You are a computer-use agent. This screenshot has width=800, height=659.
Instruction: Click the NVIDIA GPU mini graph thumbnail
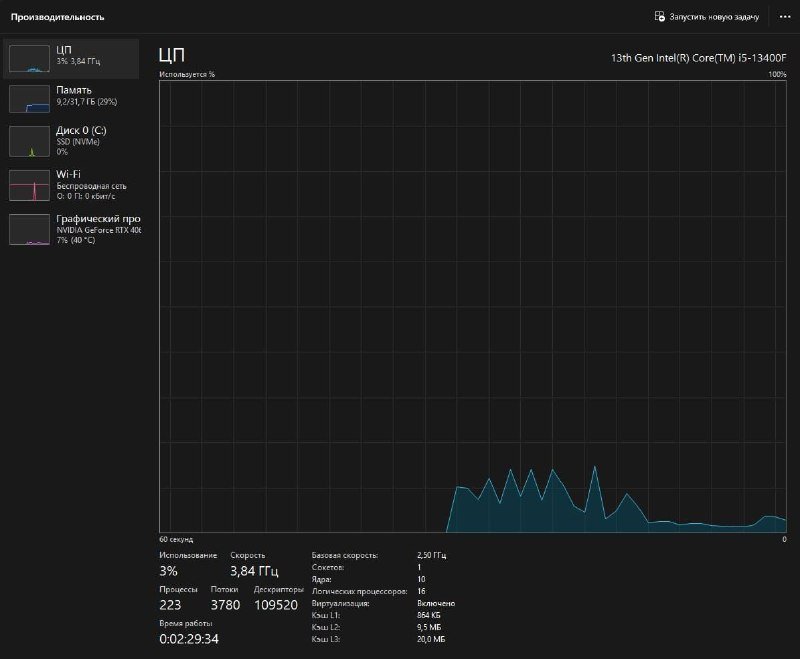click(29, 229)
